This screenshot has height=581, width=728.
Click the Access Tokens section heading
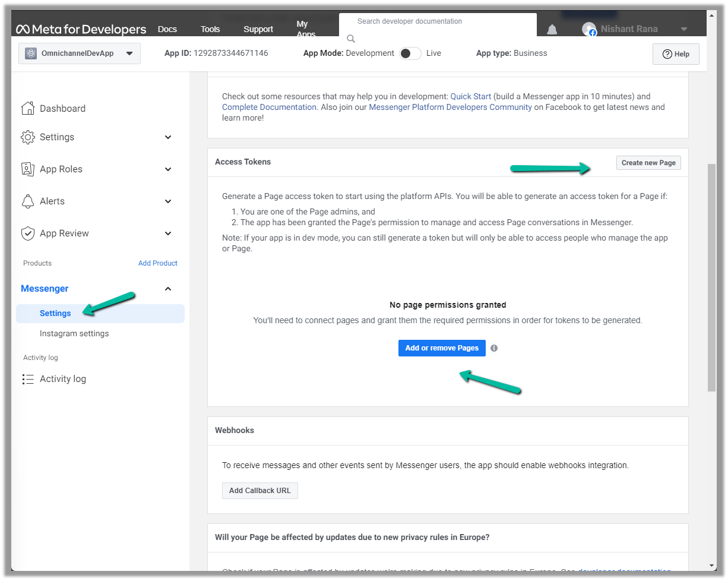243,162
